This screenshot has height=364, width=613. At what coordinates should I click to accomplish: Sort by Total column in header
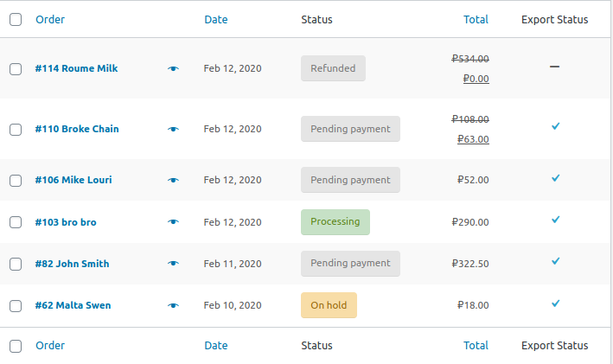tap(476, 20)
